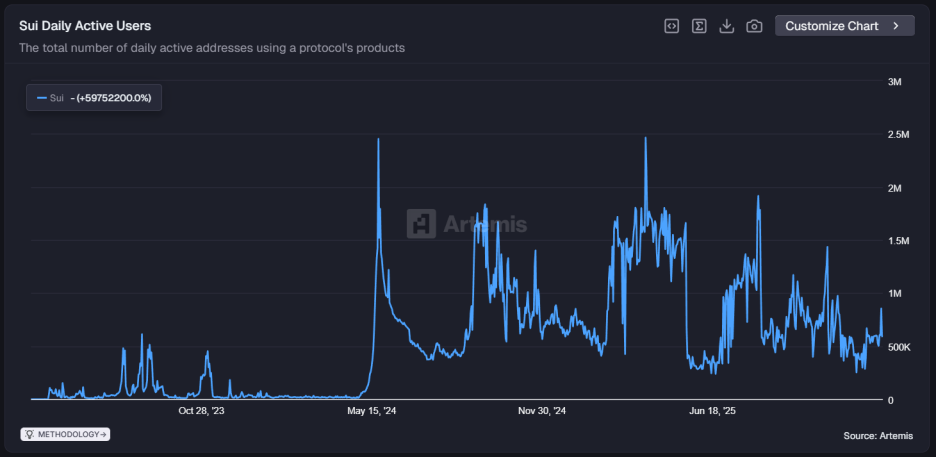Download the chart data
Viewport: 936px width, 457px height.
pyautogui.click(x=727, y=26)
